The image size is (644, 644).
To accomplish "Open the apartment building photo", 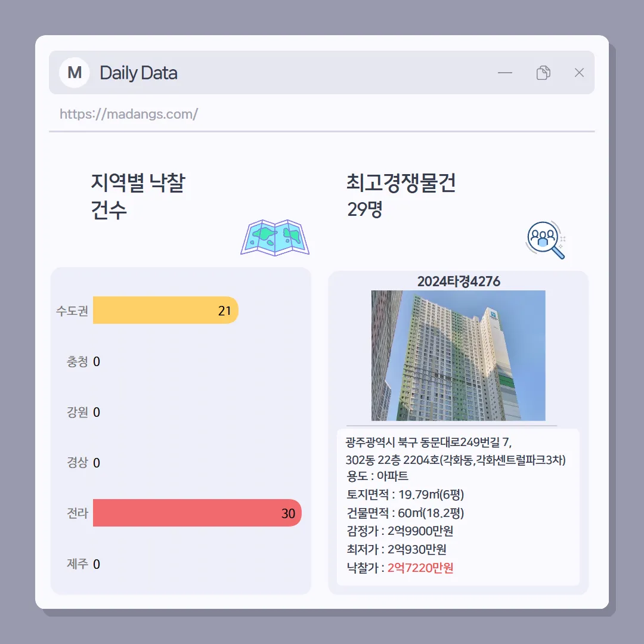I will coord(459,355).
